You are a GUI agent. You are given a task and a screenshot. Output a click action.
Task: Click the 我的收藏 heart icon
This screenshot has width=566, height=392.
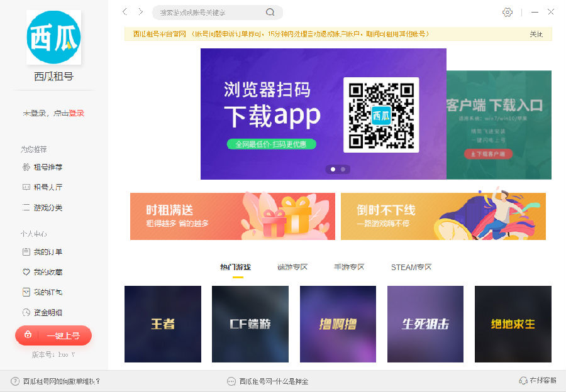26,272
